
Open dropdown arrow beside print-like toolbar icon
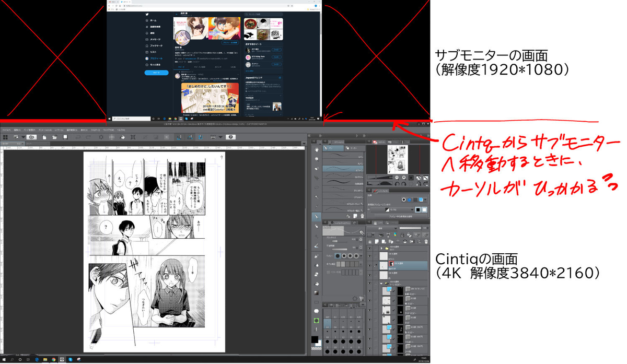220,137
